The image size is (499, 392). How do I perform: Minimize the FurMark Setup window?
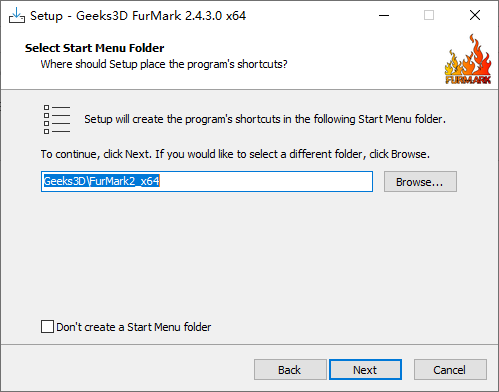click(x=384, y=15)
